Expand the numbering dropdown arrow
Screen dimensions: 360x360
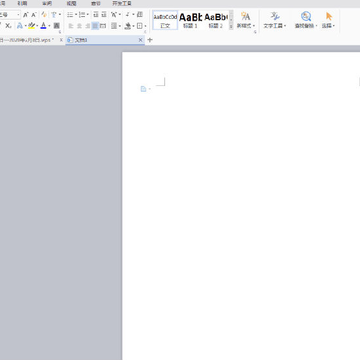point(88,15)
